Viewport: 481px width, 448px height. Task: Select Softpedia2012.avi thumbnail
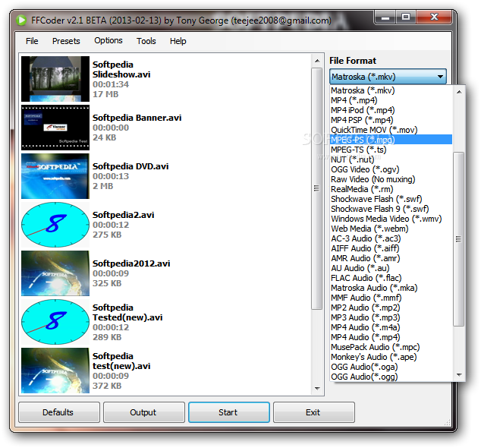(55, 273)
